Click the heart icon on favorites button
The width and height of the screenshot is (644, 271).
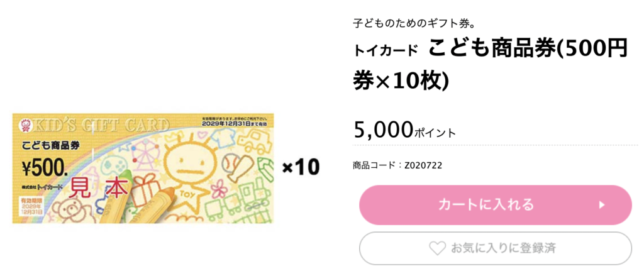436,248
